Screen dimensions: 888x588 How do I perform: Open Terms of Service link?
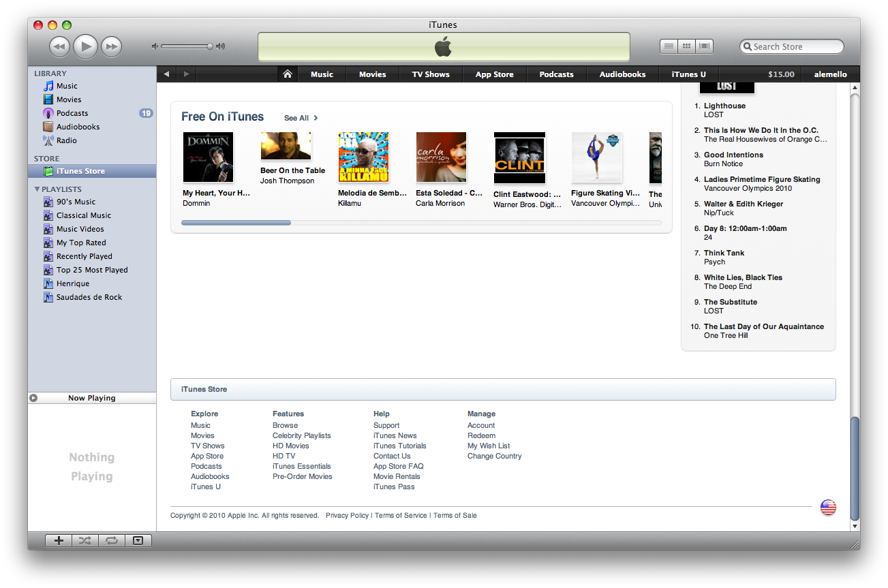coord(401,515)
